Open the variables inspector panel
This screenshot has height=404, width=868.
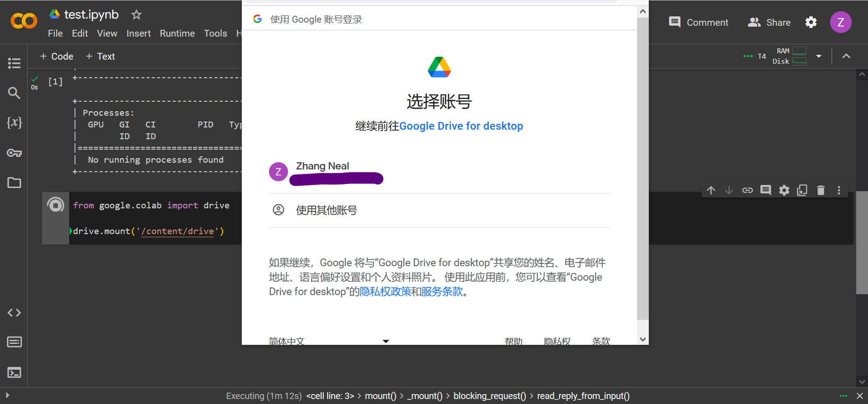coord(14,122)
